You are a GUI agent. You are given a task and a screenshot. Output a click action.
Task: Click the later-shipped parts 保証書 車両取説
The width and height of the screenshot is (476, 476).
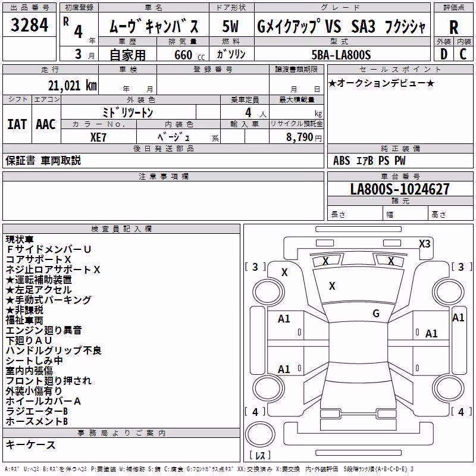(x=43, y=160)
